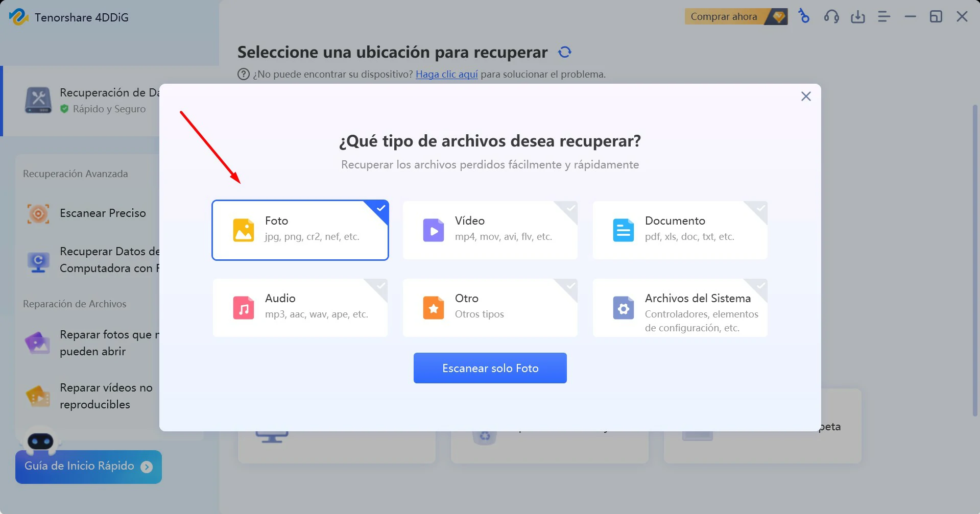
Task: Click the Vídeo label text
Action: (470, 221)
